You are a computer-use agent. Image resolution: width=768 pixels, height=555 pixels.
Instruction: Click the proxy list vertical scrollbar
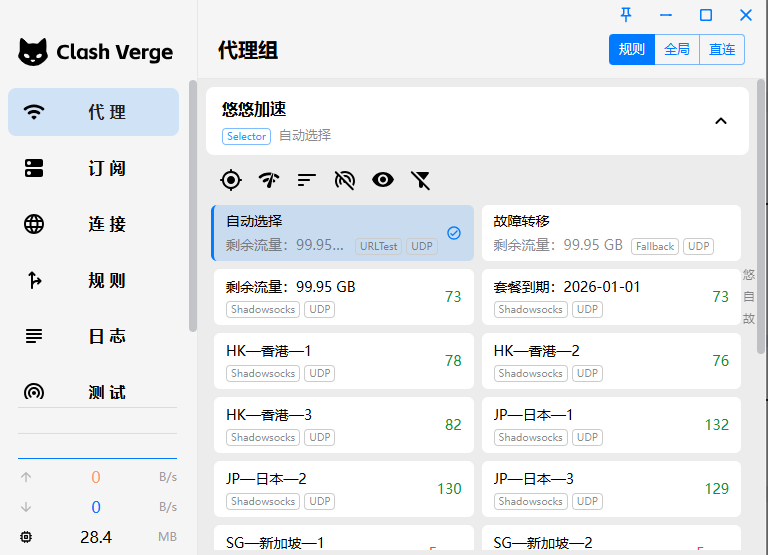pos(762,300)
